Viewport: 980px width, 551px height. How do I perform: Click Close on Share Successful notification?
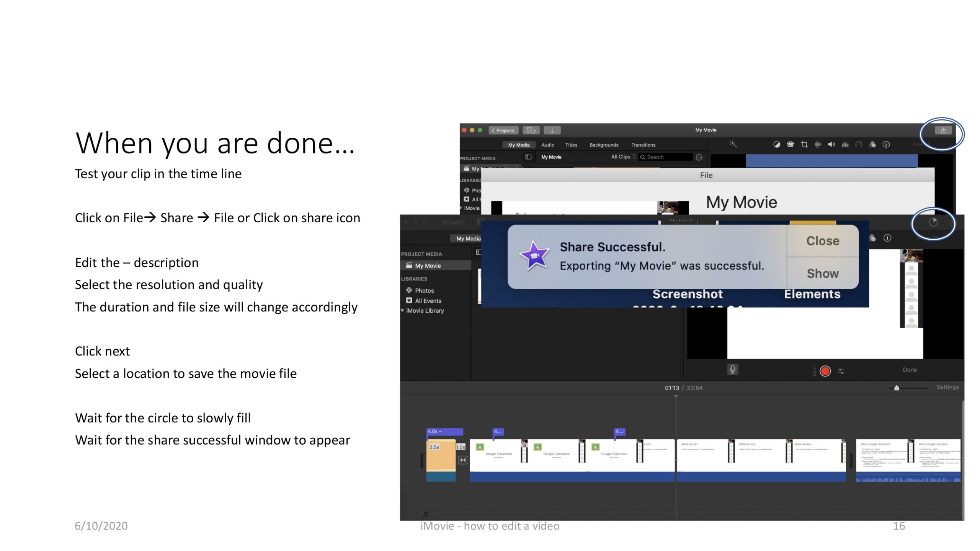(823, 241)
